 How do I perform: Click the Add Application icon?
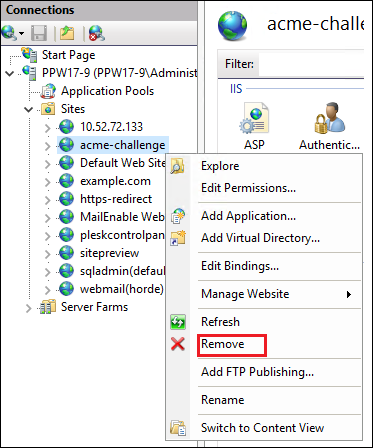pos(178,216)
